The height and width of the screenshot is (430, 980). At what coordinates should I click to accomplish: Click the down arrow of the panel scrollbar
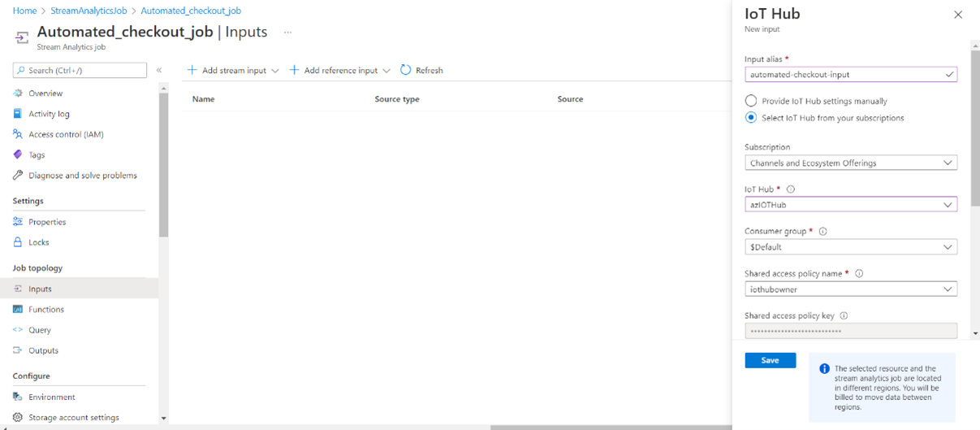tap(975, 332)
